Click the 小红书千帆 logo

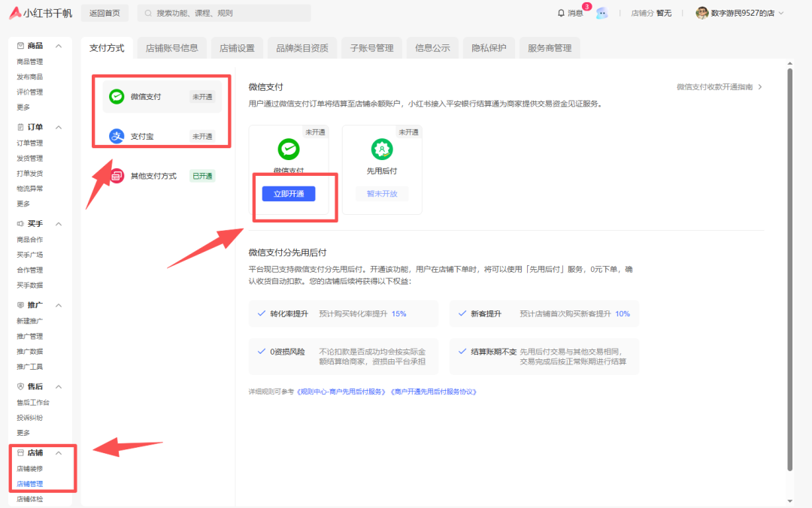tap(41, 13)
